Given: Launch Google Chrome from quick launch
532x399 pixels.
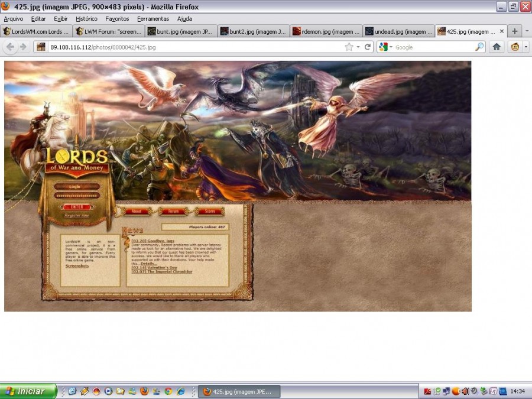Looking at the screenshot, I should [168, 391].
